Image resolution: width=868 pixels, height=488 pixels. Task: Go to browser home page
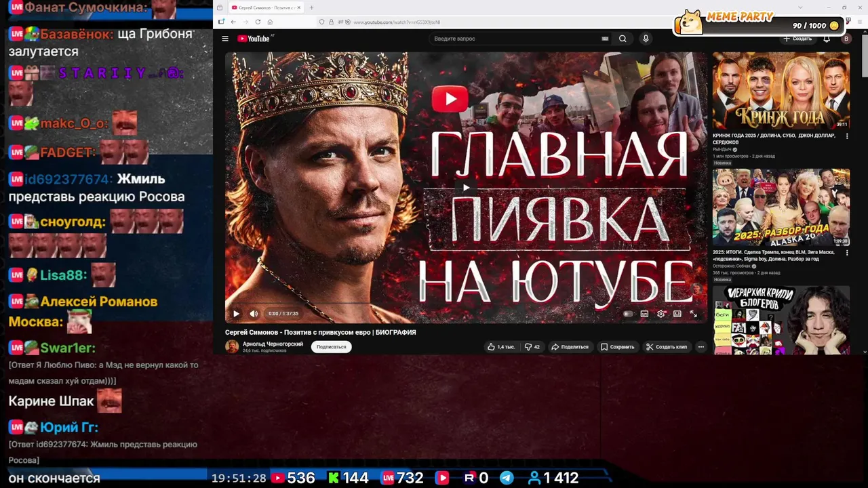[x=270, y=22]
